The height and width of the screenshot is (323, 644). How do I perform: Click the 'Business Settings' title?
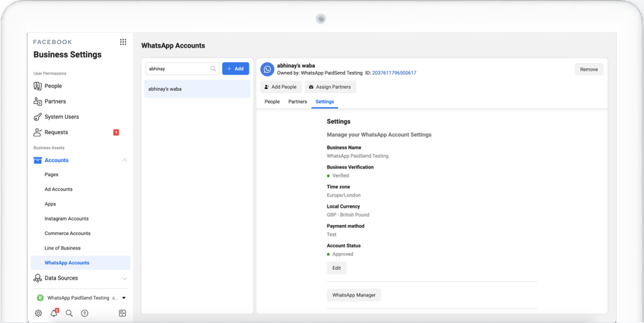[67, 55]
